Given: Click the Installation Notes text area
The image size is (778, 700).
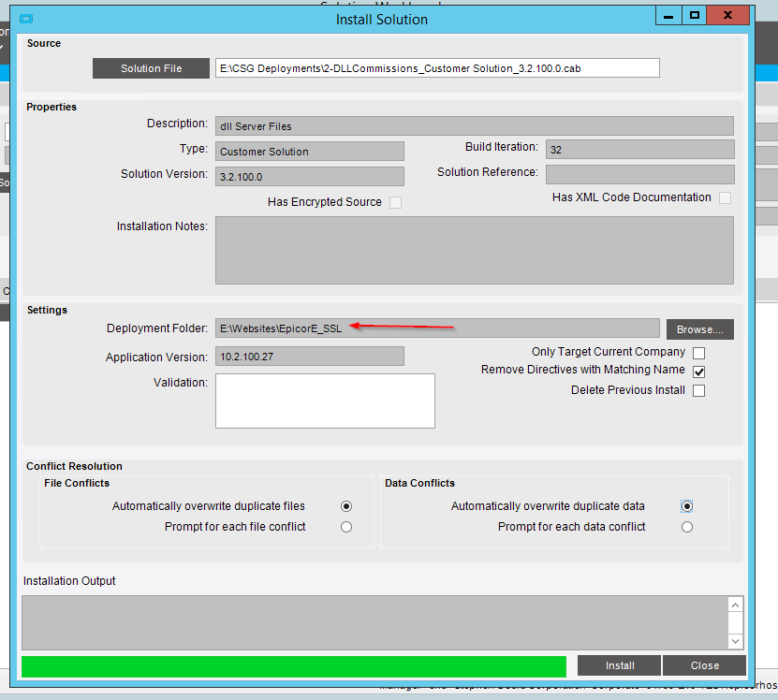Looking at the screenshot, I should [x=474, y=250].
